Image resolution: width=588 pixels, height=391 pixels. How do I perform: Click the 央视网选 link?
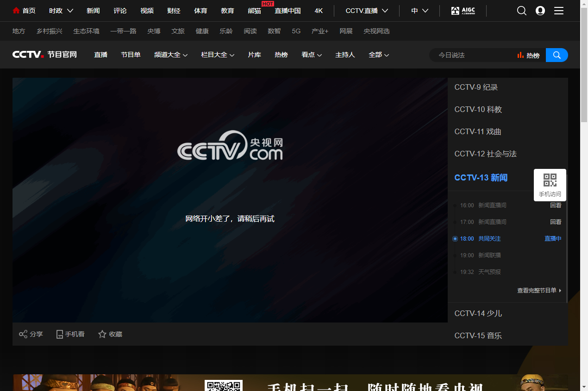[376, 31]
